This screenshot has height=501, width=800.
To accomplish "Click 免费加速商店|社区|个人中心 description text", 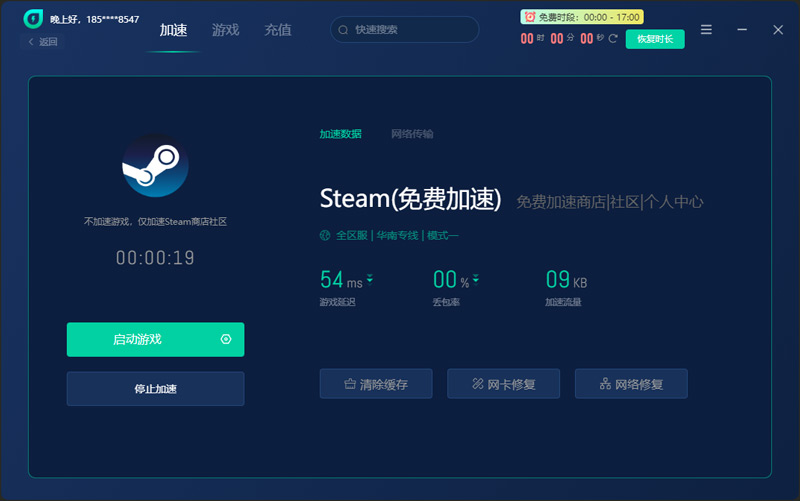I will pyautogui.click(x=610, y=202).
